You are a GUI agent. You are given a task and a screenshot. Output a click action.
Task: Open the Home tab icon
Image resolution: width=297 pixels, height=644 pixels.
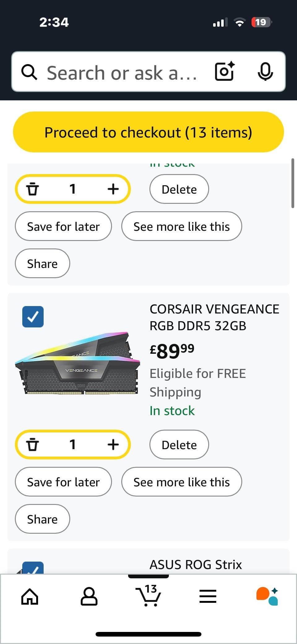click(x=30, y=596)
